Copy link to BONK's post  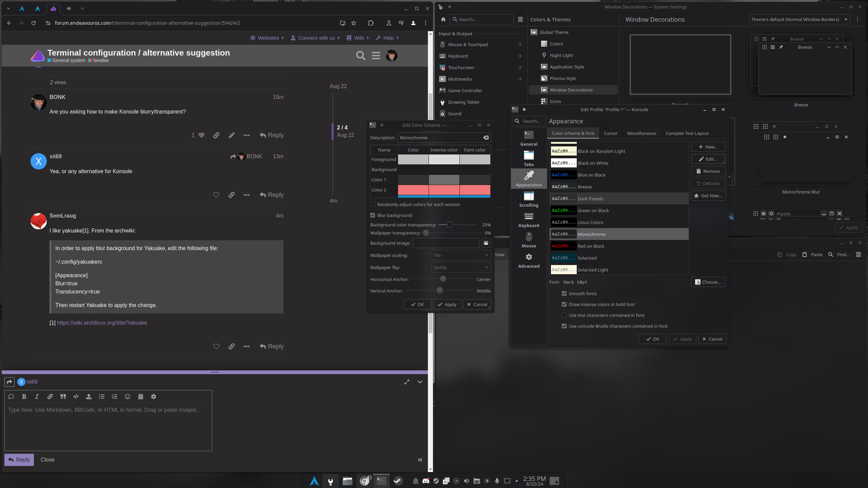216,135
